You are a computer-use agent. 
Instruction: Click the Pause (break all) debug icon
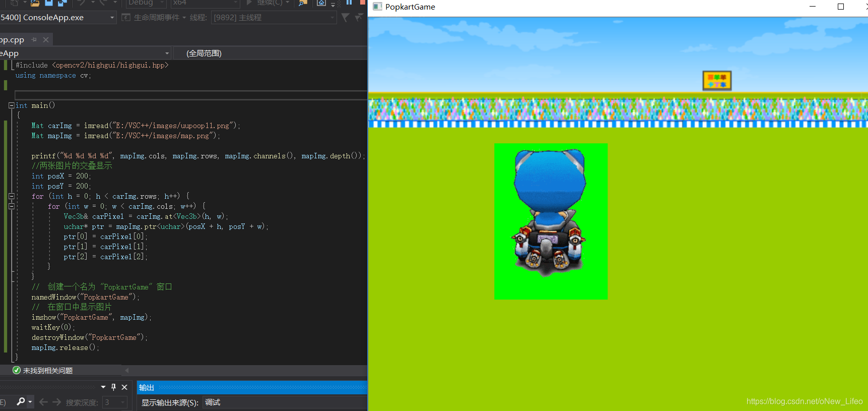tap(349, 3)
